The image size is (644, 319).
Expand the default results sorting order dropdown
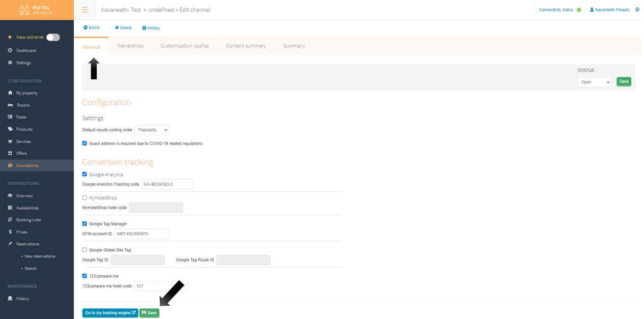(152, 130)
